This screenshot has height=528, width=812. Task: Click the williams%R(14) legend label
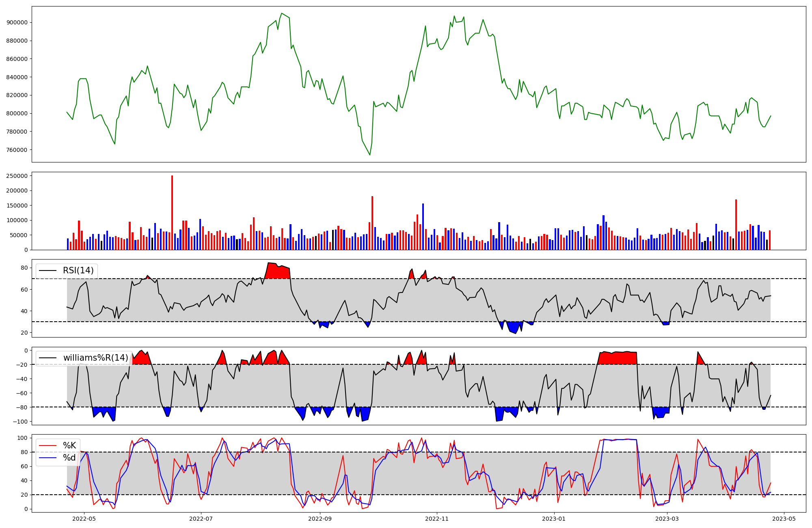point(95,358)
